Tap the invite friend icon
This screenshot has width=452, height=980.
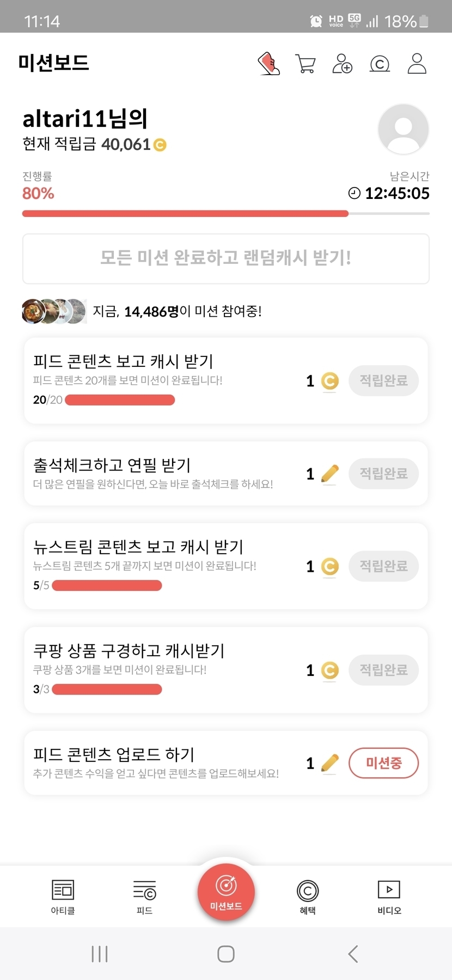click(342, 63)
